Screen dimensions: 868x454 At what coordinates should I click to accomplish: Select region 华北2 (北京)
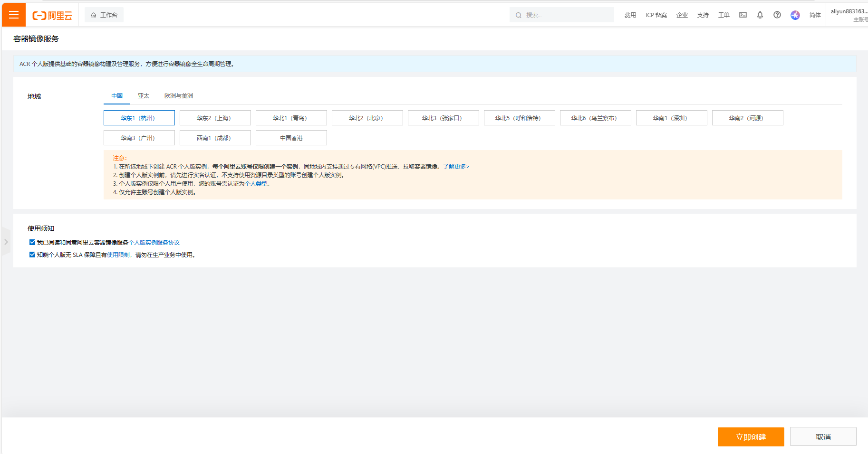click(x=367, y=118)
